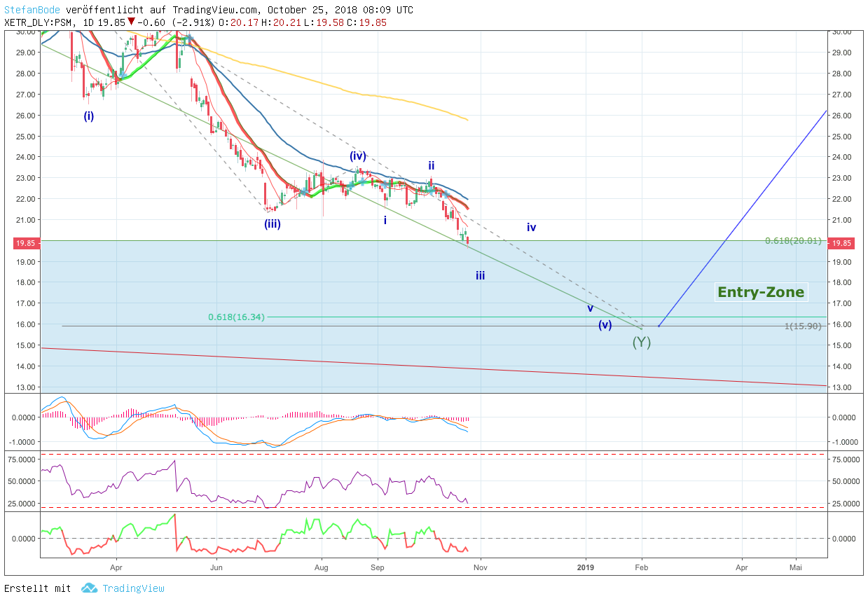
Task: Click the TradingView cloud logo icon
Action: click(89, 588)
